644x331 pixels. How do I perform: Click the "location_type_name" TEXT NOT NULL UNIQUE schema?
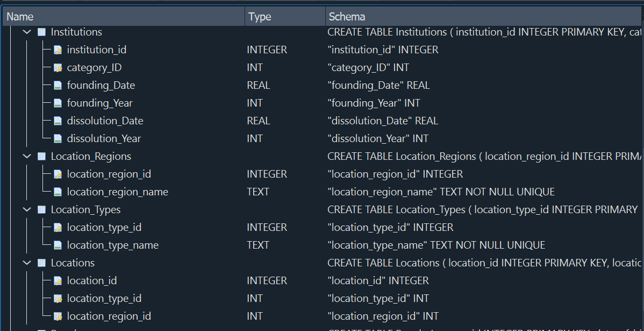click(436, 245)
